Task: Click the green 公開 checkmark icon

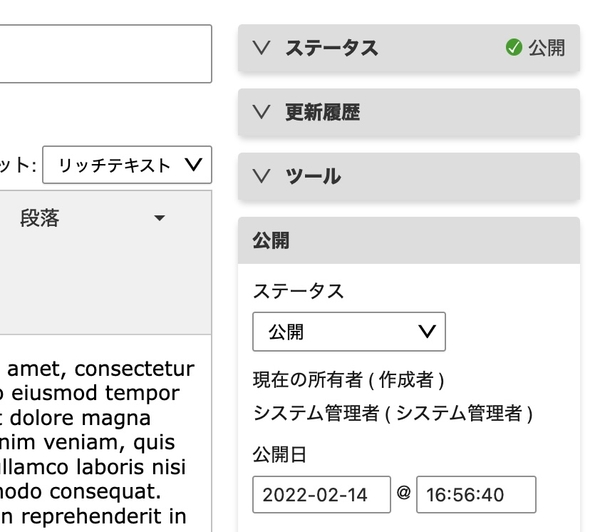Action: 514,48
